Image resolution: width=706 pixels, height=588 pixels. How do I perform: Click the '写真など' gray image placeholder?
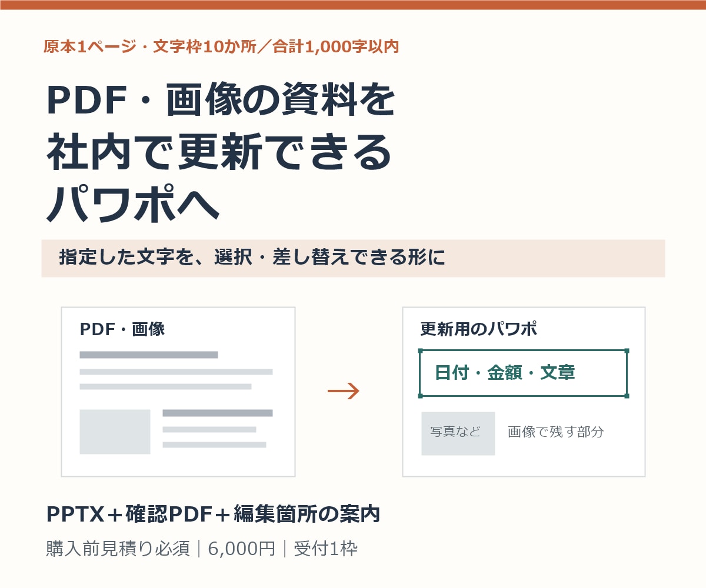tap(458, 433)
